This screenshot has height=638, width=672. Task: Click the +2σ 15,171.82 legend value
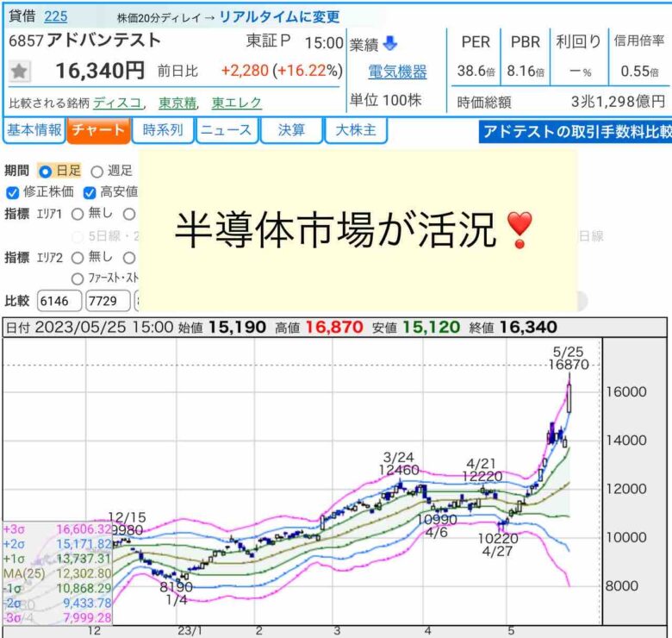pyautogui.click(x=84, y=544)
